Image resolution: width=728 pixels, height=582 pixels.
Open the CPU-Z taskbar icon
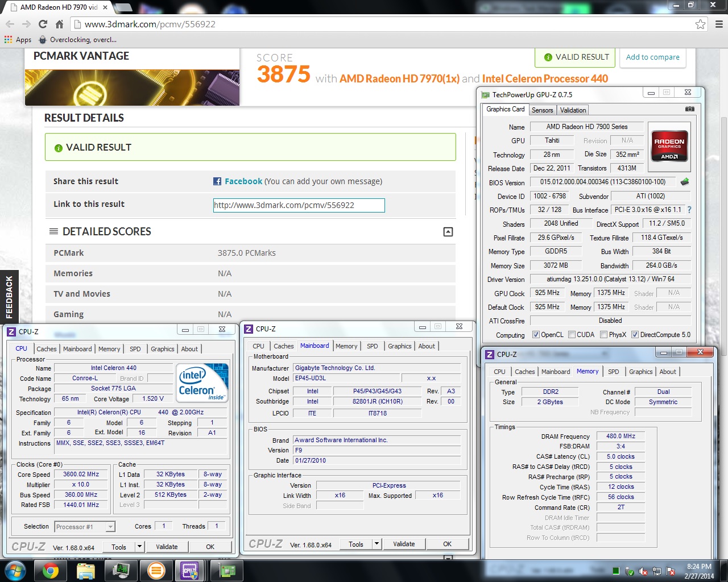(x=189, y=571)
